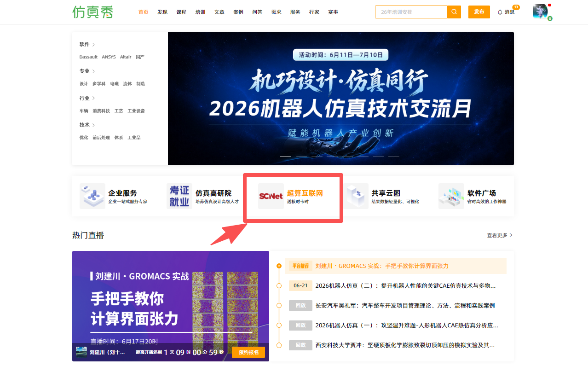
Task: Expand the 行业 category chevron
Action: pos(93,98)
